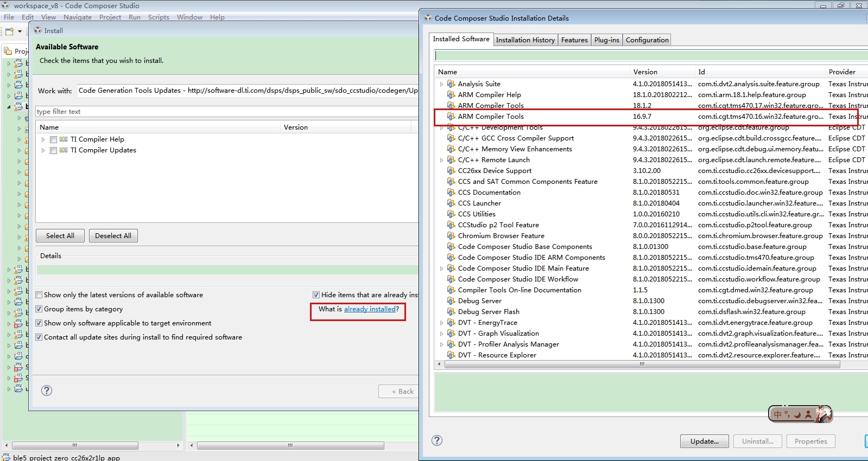Switch to the Features tab
The image size is (868, 461).
click(x=574, y=40)
